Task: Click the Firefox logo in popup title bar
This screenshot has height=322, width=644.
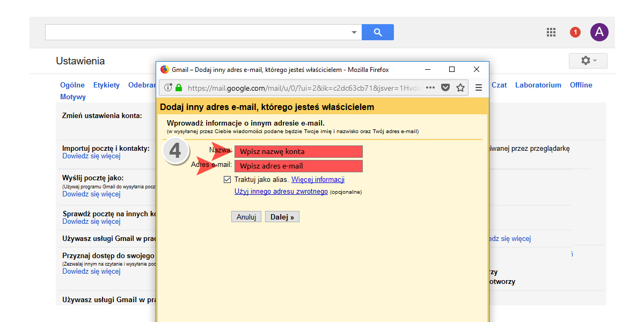Action: pyautogui.click(x=165, y=69)
